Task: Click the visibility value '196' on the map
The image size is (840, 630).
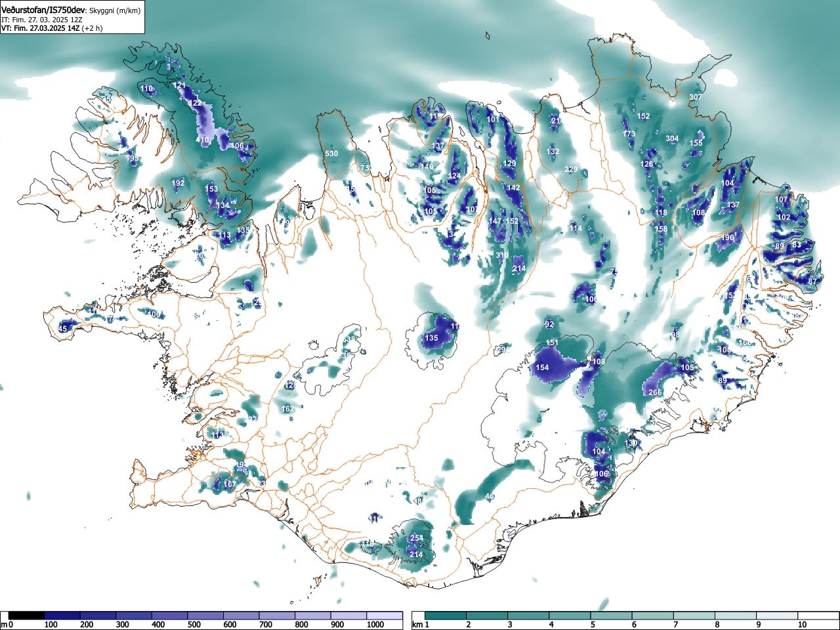Action: click(728, 238)
